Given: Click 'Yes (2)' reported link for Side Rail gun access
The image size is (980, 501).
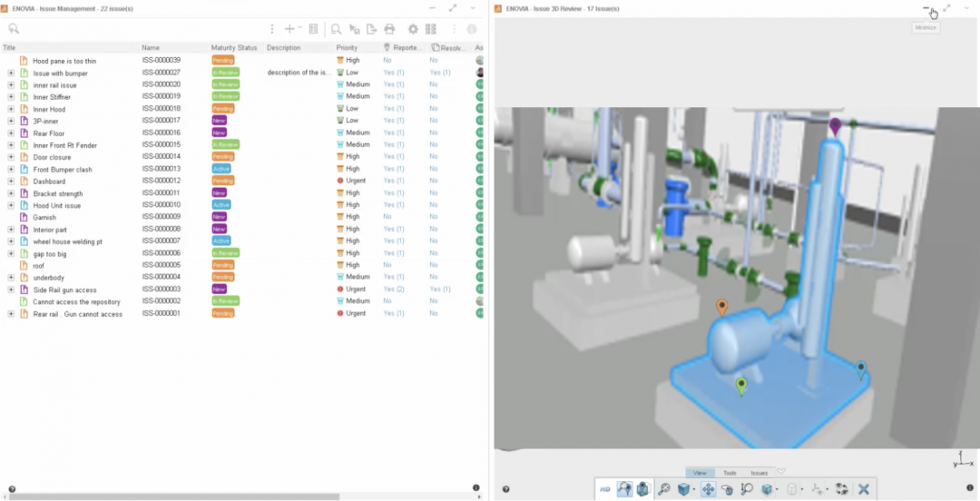Looking at the screenshot, I should pyautogui.click(x=394, y=289).
